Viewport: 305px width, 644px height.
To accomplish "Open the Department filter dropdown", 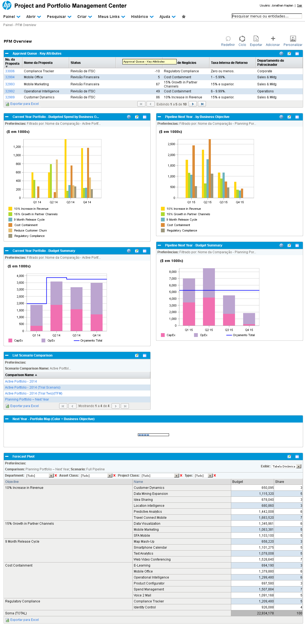I will [x=51, y=476].
